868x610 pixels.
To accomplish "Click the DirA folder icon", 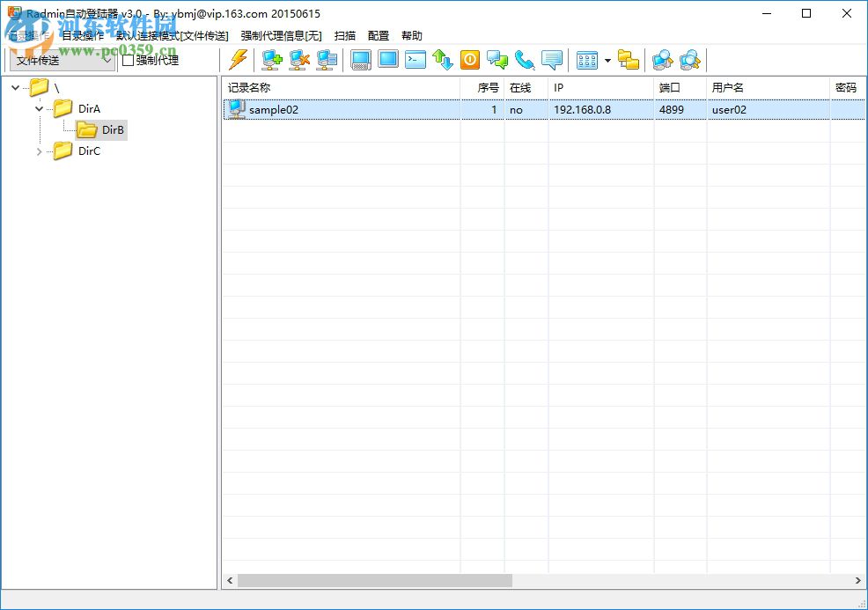I will coord(63,108).
